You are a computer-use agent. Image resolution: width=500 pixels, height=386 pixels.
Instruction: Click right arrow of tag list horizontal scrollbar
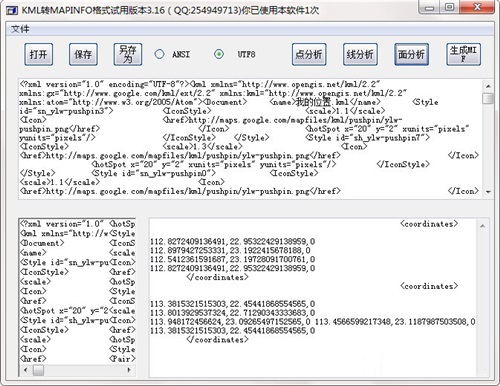pos(129,370)
